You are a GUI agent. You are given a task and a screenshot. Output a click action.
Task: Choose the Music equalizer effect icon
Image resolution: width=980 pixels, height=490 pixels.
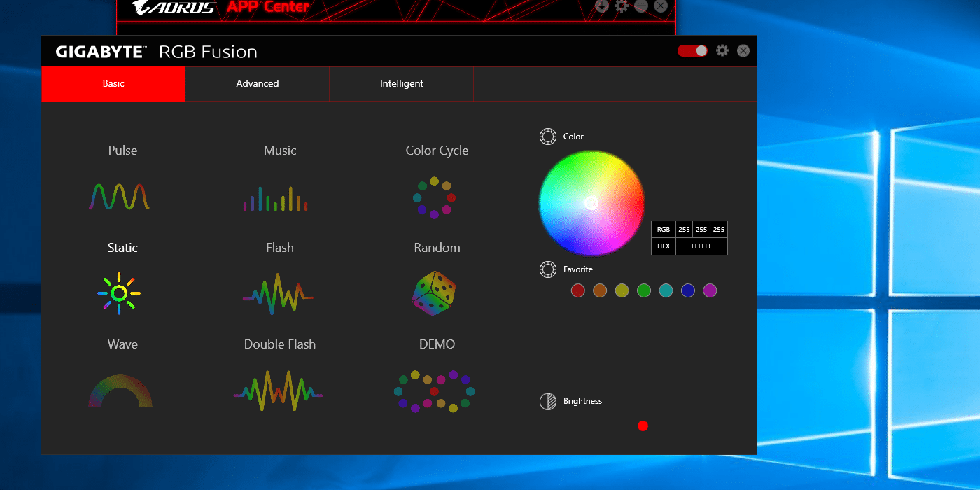[276, 199]
